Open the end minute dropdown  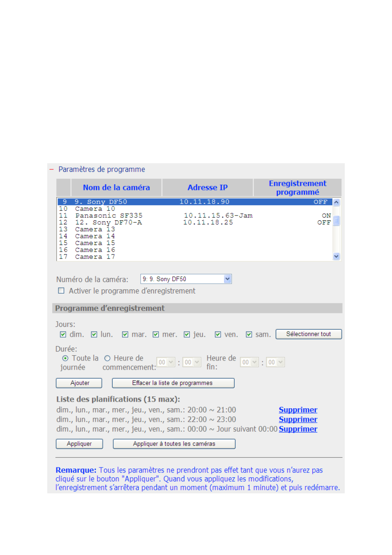click(276, 362)
